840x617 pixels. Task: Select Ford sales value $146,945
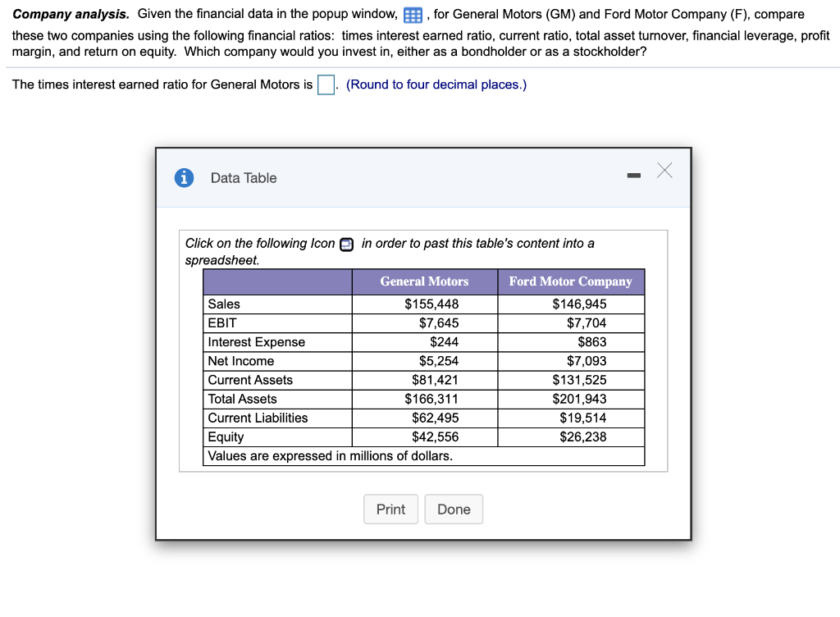pyautogui.click(x=579, y=304)
